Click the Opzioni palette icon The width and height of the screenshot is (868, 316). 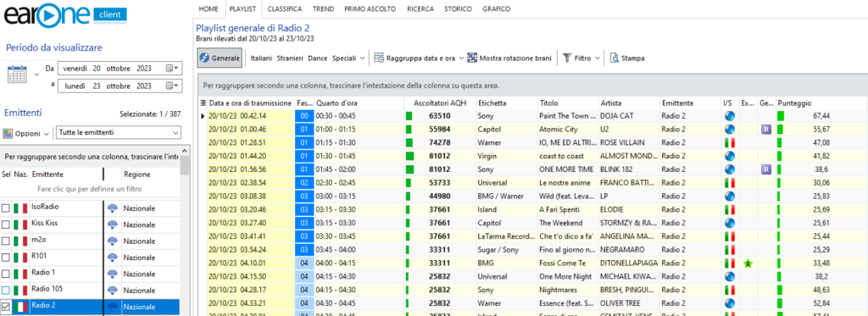[8, 133]
